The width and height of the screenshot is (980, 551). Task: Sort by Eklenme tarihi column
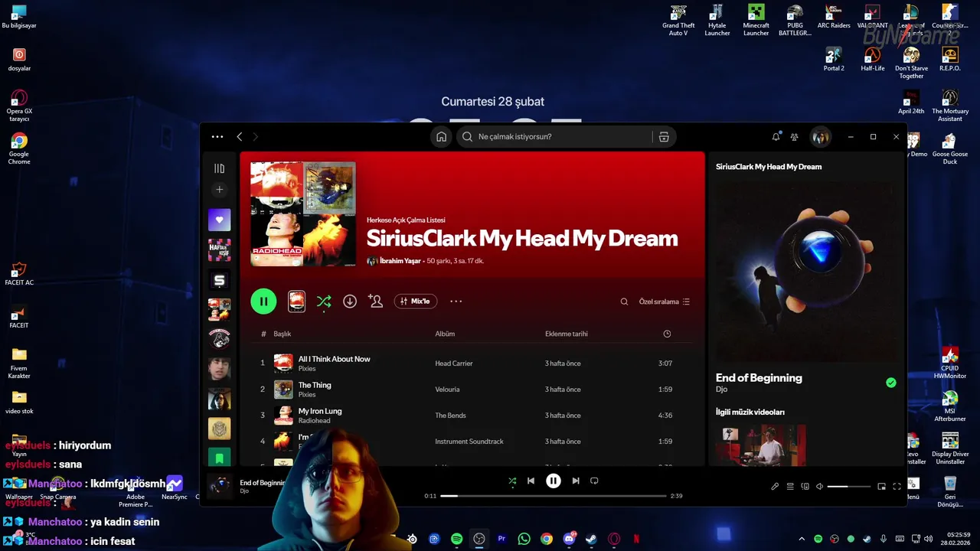coord(567,334)
